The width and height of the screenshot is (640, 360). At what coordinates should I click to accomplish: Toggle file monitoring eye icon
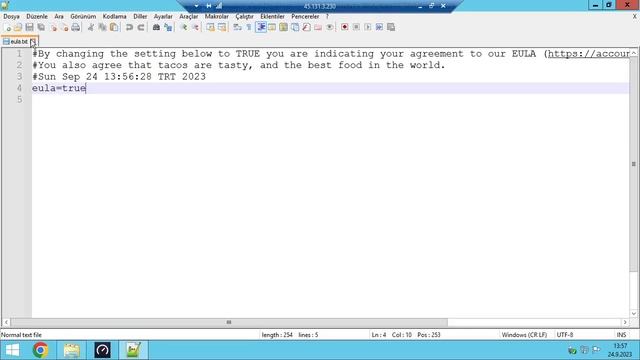pyautogui.click(x=329, y=27)
